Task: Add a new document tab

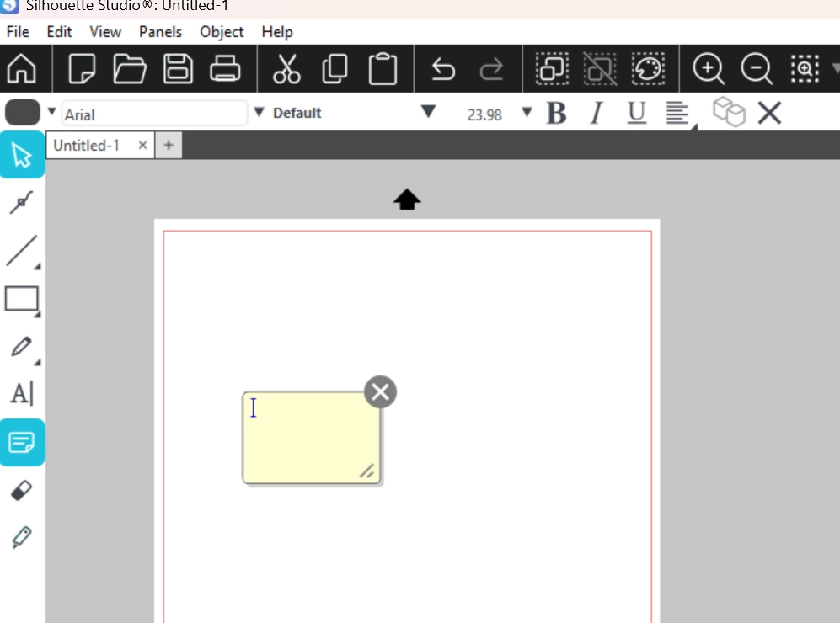Action: coord(169,146)
